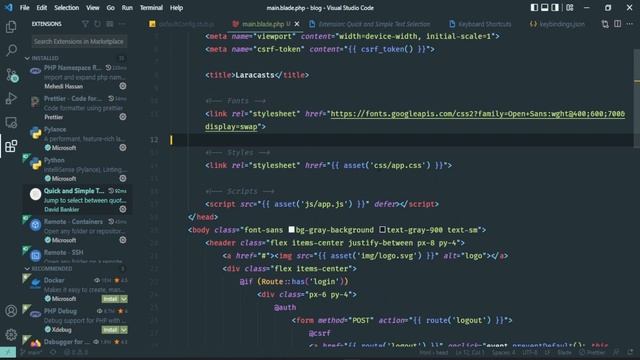Click the Search Extensions in Marketplace field

click(79, 41)
